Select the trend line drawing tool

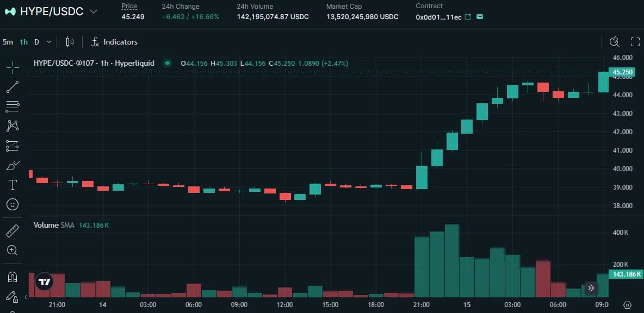pos(13,87)
